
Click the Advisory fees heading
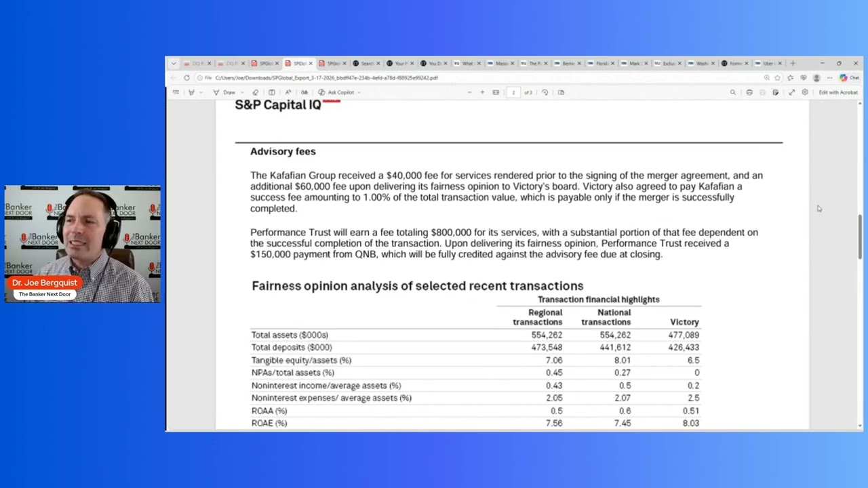click(283, 151)
